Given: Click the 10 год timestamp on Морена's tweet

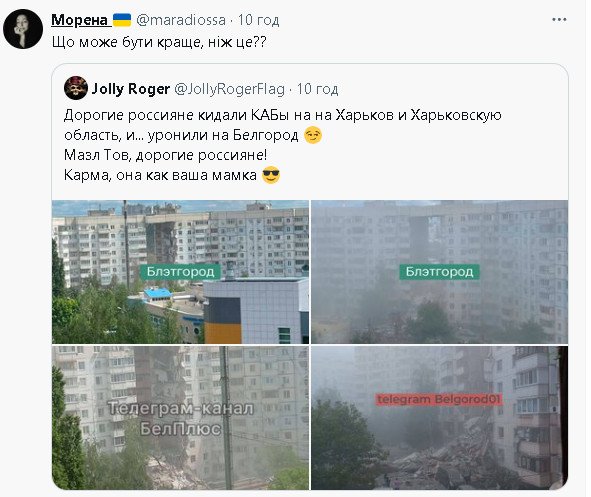Looking at the screenshot, I should pyautogui.click(x=259, y=20).
